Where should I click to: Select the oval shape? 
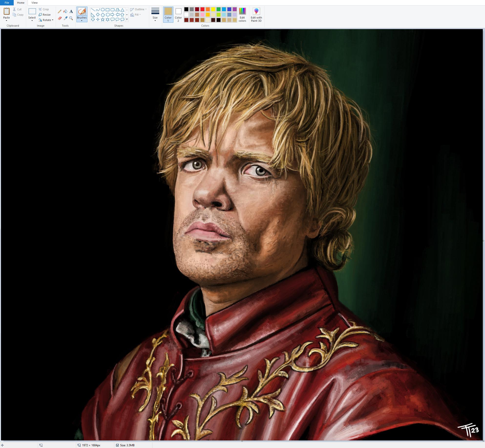103,10
